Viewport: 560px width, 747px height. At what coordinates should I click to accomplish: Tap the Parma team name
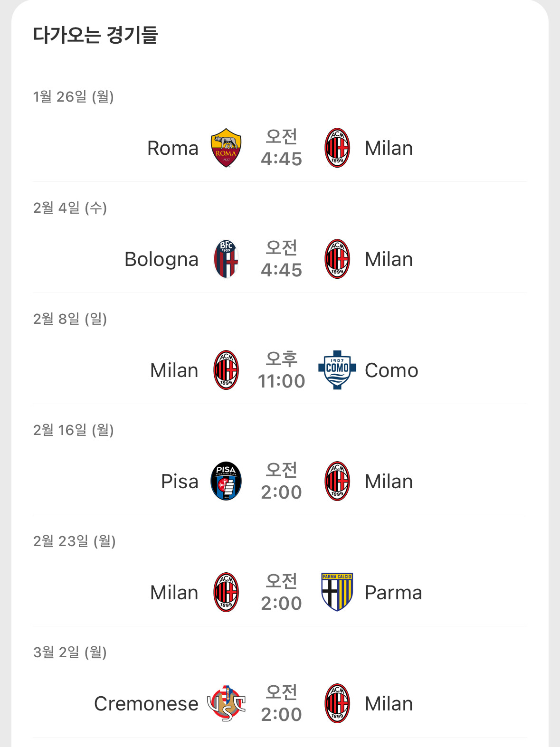tap(393, 593)
